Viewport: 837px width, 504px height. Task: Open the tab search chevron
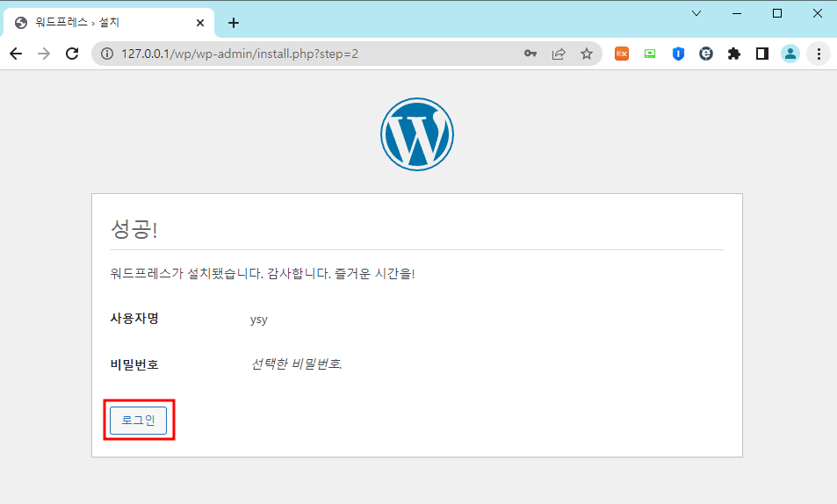click(696, 13)
